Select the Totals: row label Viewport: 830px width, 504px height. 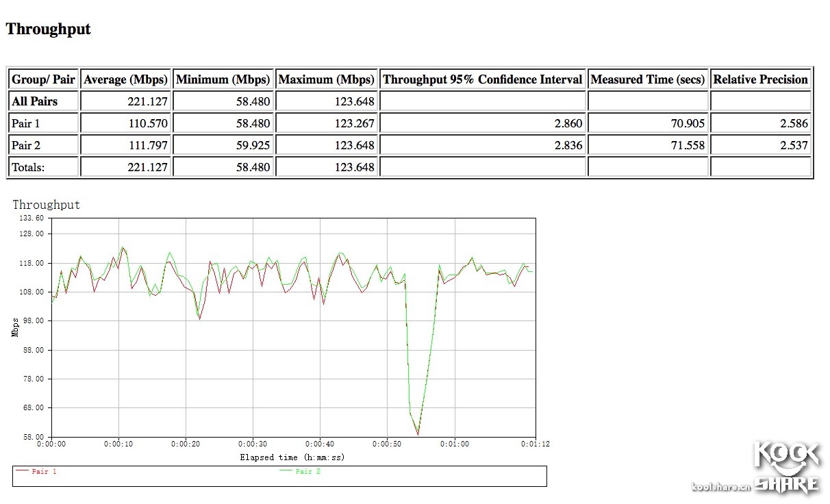pos(28,167)
